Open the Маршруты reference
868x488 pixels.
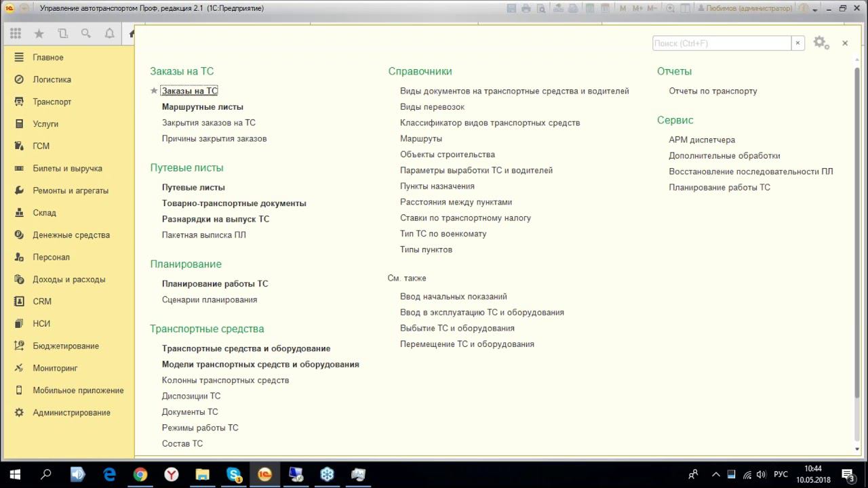click(421, 139)
